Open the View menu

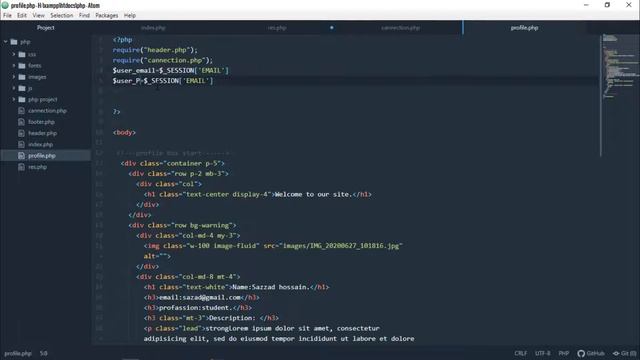(38, 16)
